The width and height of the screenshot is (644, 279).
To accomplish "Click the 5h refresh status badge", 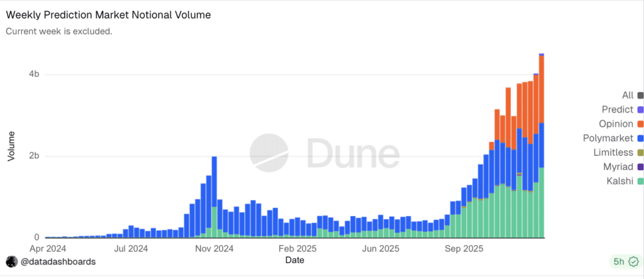I will click(625, 261).
